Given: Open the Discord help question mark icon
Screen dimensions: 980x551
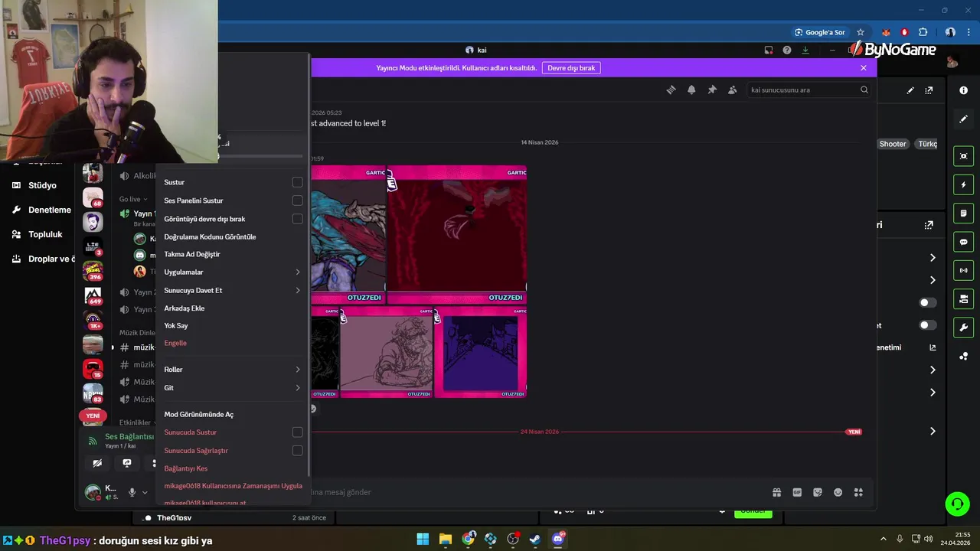Looking at the screenshot, I should click(x=787, y=50).
